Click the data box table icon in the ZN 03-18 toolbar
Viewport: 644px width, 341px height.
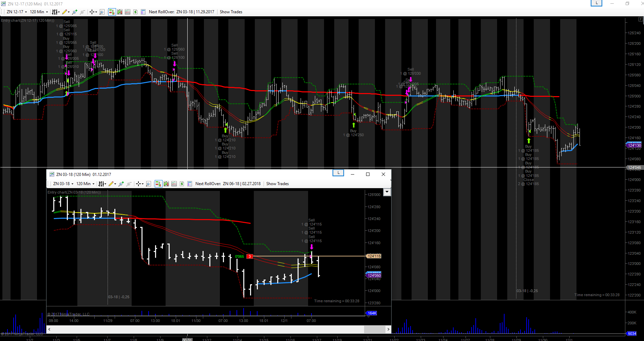click(190, 184)
